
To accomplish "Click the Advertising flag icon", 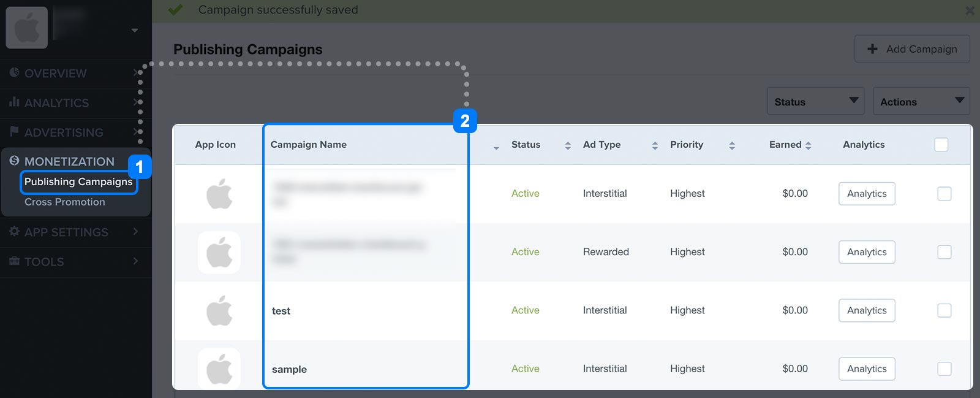I will (14, 131).
